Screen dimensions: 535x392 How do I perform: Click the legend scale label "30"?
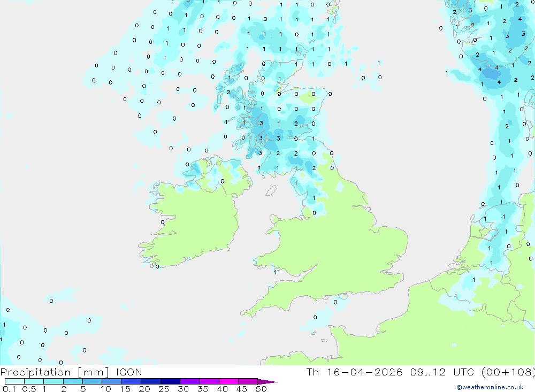click(183, 389)
